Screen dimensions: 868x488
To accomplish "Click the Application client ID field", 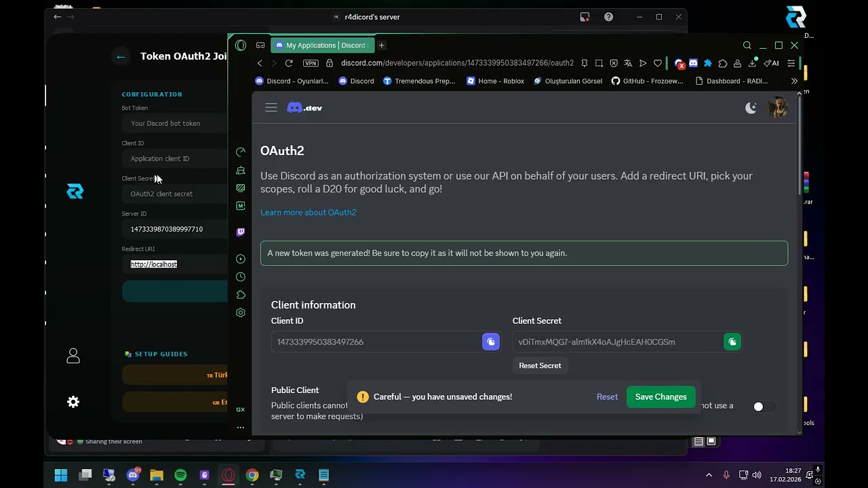I will point(175,159).
